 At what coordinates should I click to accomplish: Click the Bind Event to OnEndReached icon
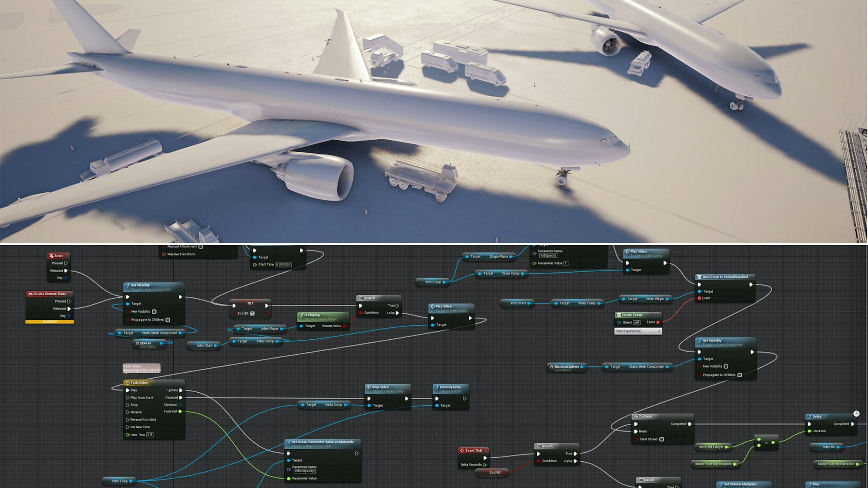pos(699,277)
